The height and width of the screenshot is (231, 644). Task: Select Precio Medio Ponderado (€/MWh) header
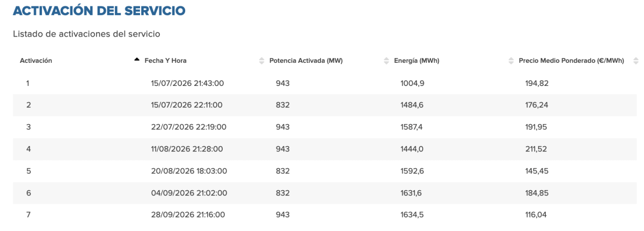point(572,61)
